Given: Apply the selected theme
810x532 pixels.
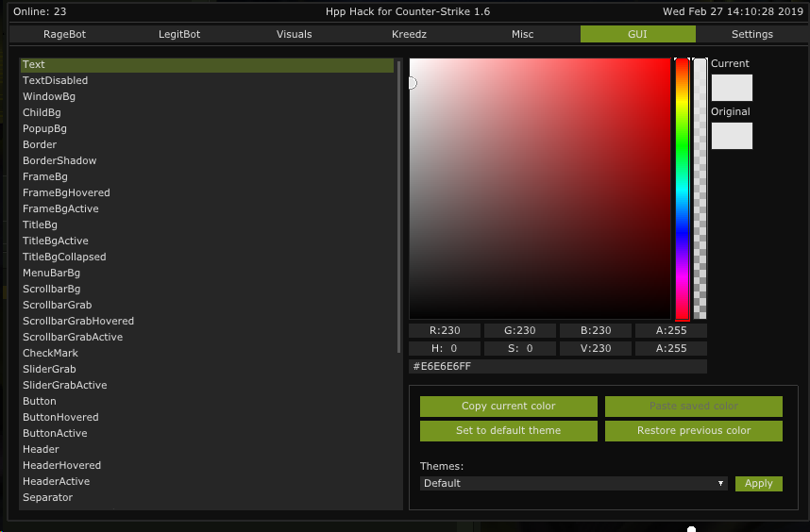Looking at the screenshot, I should [x=758, y=483].
